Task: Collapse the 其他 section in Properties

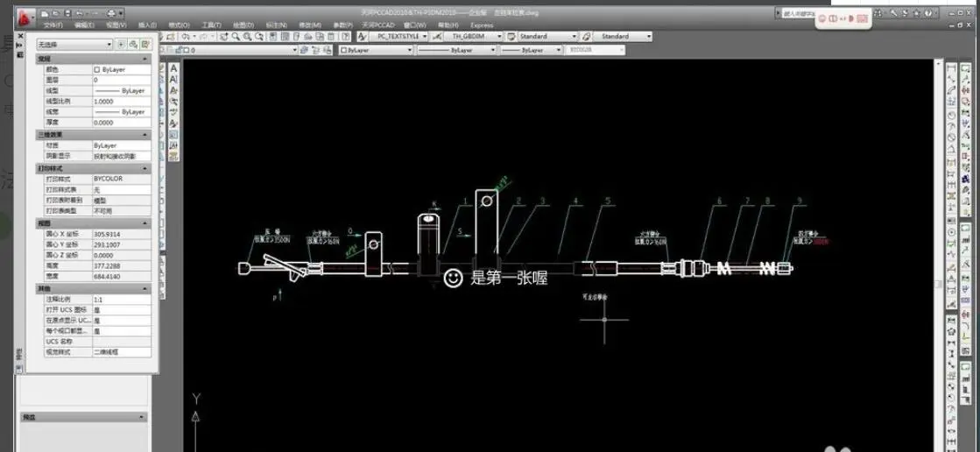Action: [x=145, y=289]
